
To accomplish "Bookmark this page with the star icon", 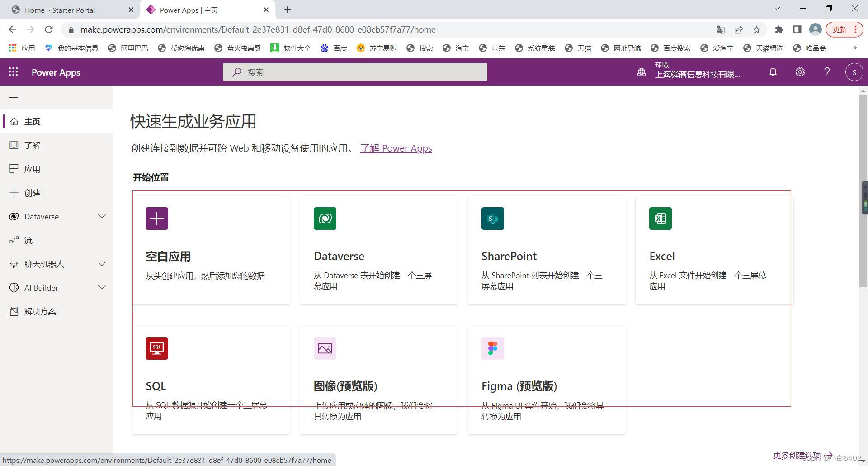I will point(757,29).
